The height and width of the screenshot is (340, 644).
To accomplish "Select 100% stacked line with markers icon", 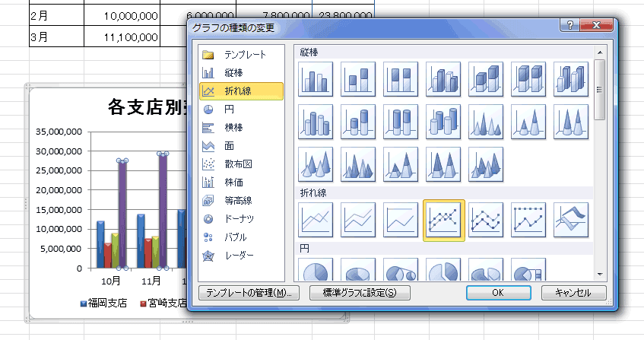I will [528, 220].
